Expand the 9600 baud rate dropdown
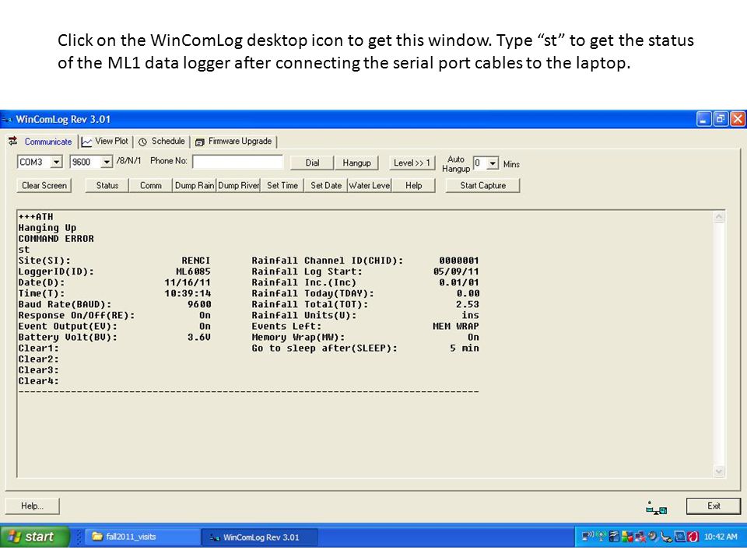 pos(107,162)
